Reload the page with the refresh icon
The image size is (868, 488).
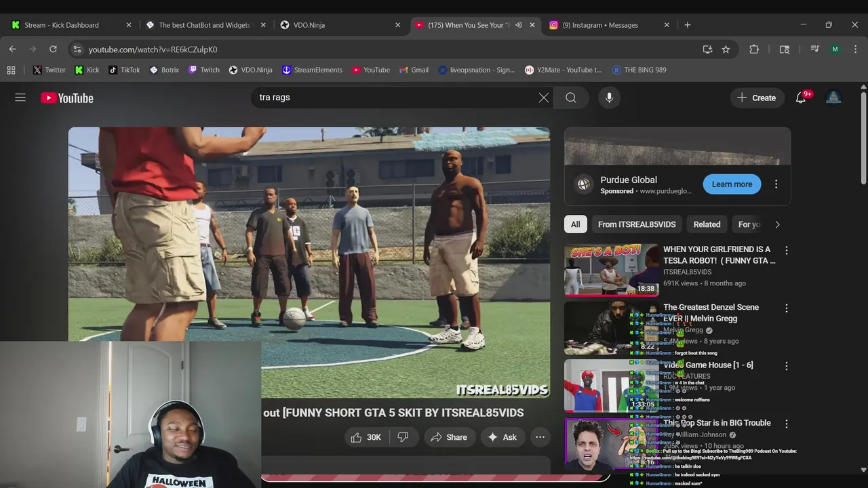53,49
